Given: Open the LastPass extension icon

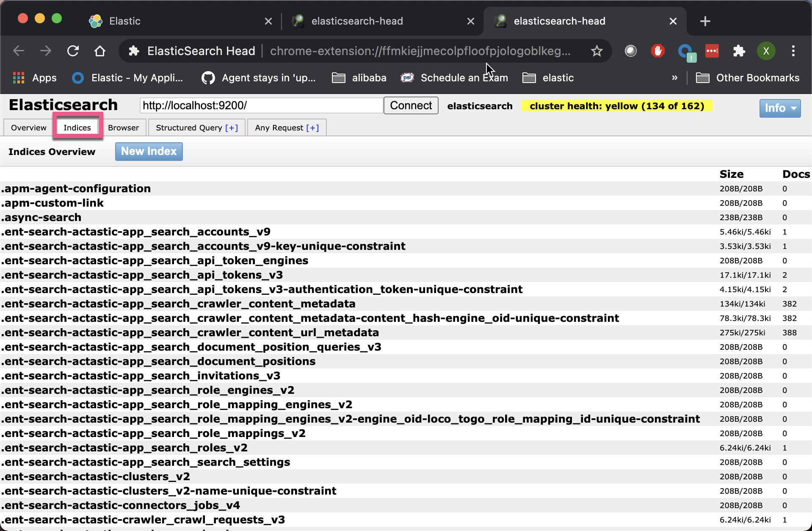Looking at the screenshot, I should pos(712,51).
